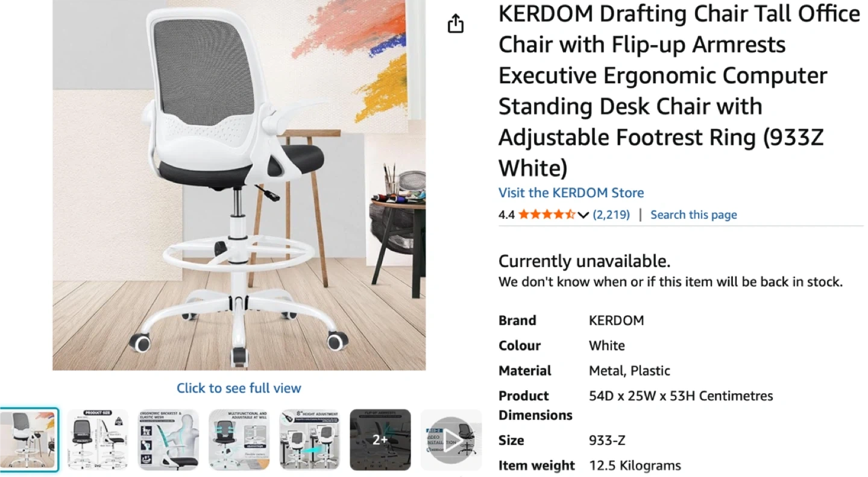Screen dimensions: 868x477
Task: Select Multifunctional and Adjustable thumbnail
Action: tap(239, 440)
